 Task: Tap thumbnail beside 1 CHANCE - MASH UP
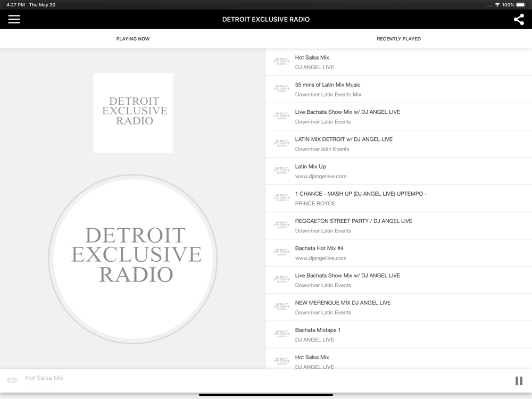281,198
